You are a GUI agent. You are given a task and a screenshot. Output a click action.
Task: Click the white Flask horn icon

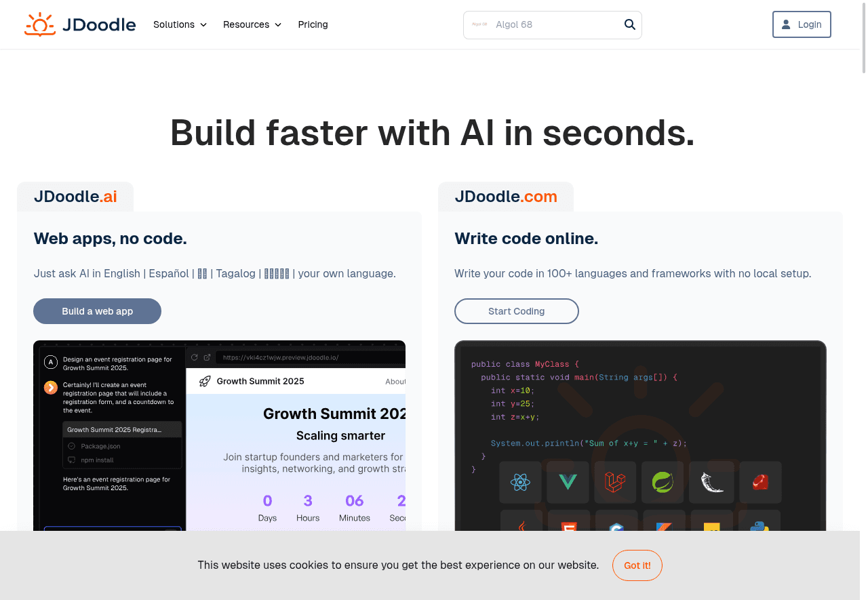click(711, 482)
